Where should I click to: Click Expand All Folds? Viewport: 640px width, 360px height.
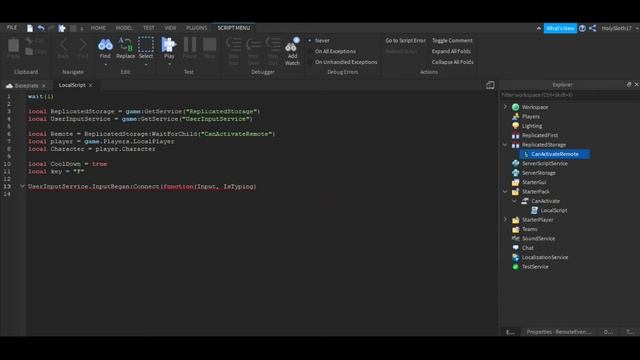tap(451, 51)
